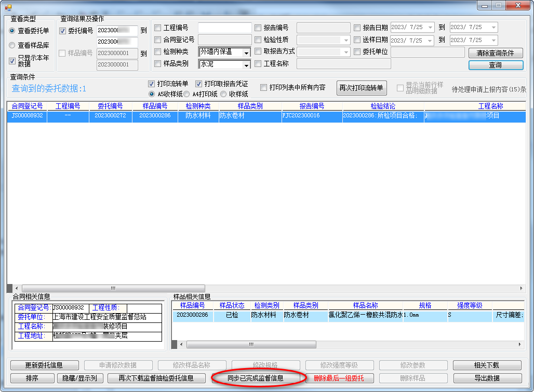This screenshot has width=534, height=392.
Task: Sort by the 报告编号 column header
Action: (312, 106)
